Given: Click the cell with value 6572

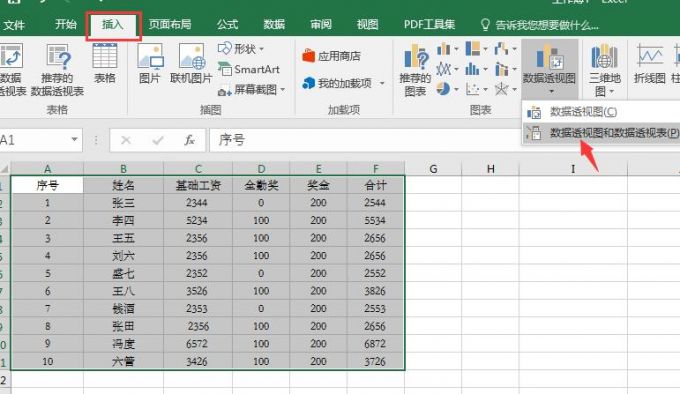Looking at the screenshot, I should click(198, 344).
